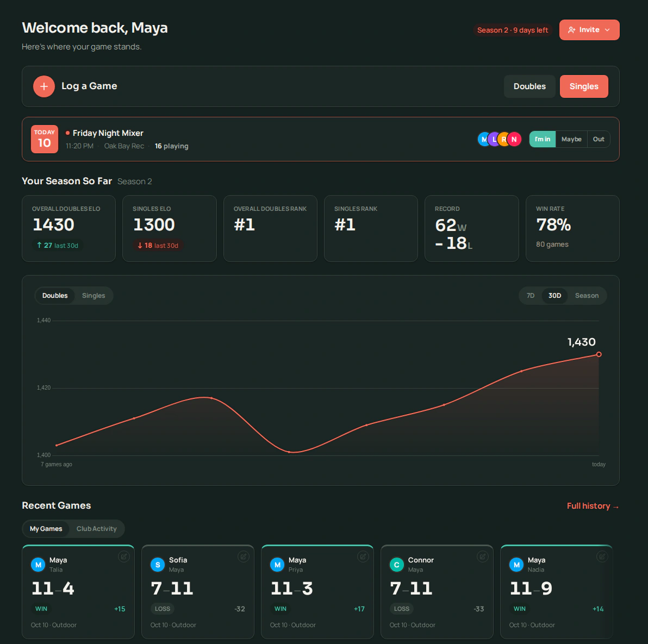This screenshot has height=644, width=648.
Task: Click the Welcome back, Maya heading
Action: (95, 28)
